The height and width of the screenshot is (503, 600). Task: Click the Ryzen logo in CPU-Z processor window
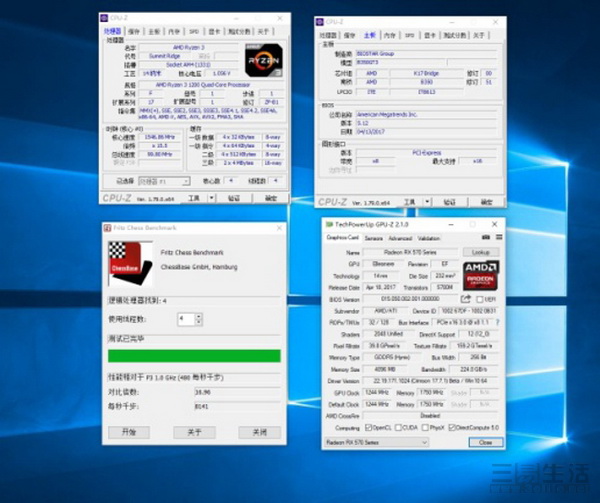point(264,60)
